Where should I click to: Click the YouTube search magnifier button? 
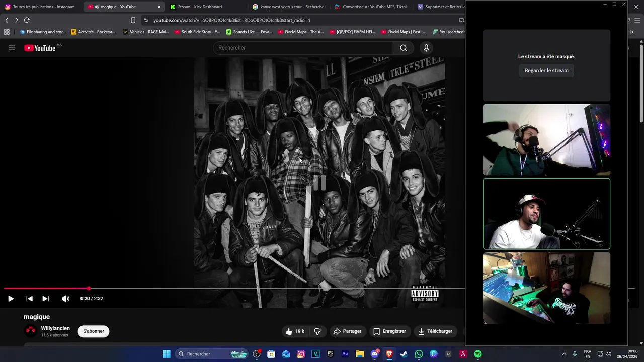tap(404, 48)
